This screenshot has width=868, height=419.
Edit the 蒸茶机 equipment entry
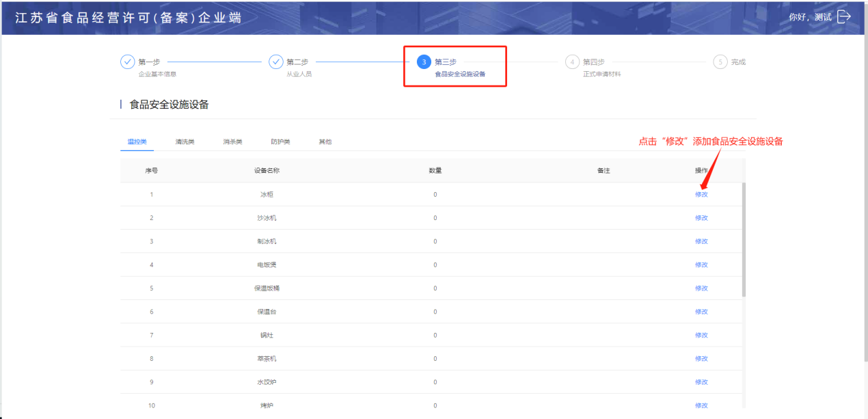coord(701,358)
